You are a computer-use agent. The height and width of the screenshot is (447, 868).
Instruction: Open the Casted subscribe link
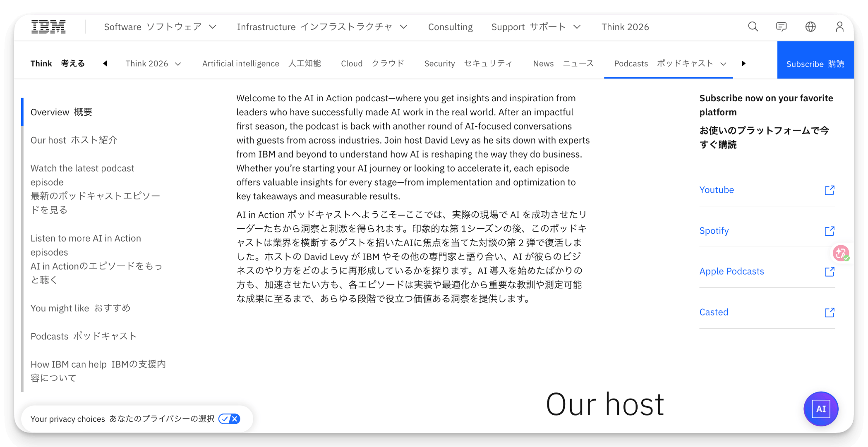click(x=714, y=312)
